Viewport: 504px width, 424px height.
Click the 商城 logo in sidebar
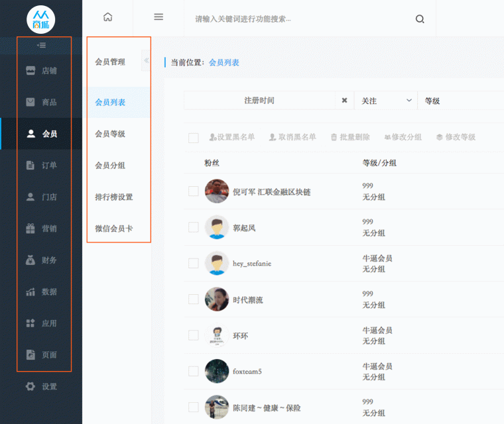41,20
